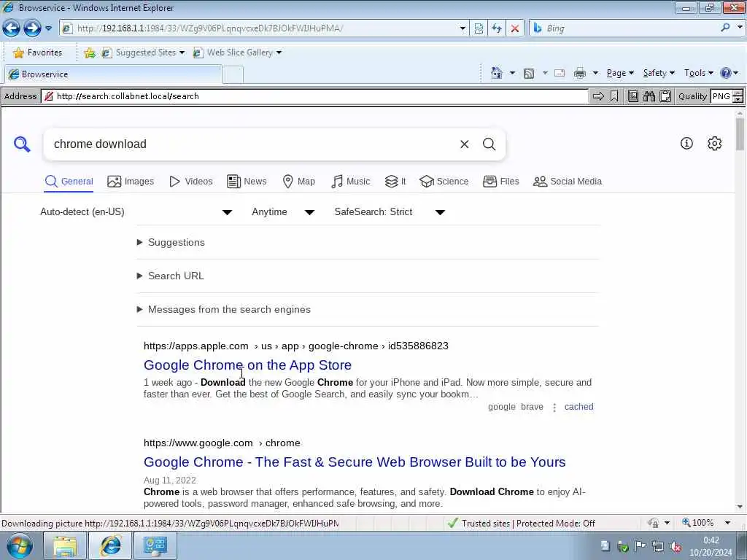Clear the search query with the X icon
This screenshot has width=747, height=560.
coord(465,144)
